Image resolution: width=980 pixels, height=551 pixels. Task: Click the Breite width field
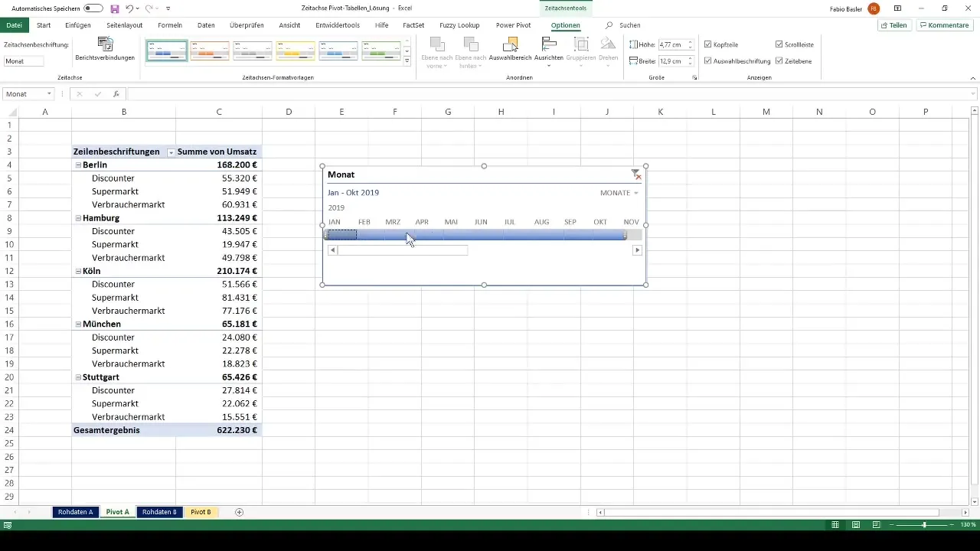[x=671, y=61]
